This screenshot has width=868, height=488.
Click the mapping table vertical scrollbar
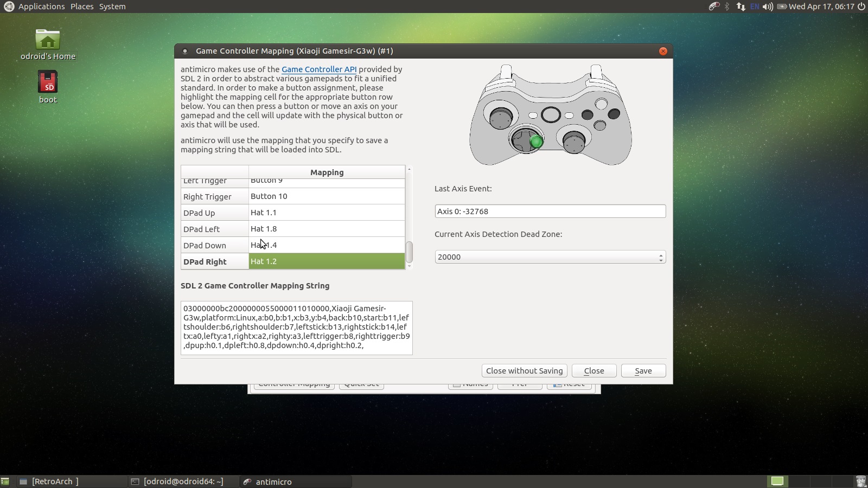[410, 252]
